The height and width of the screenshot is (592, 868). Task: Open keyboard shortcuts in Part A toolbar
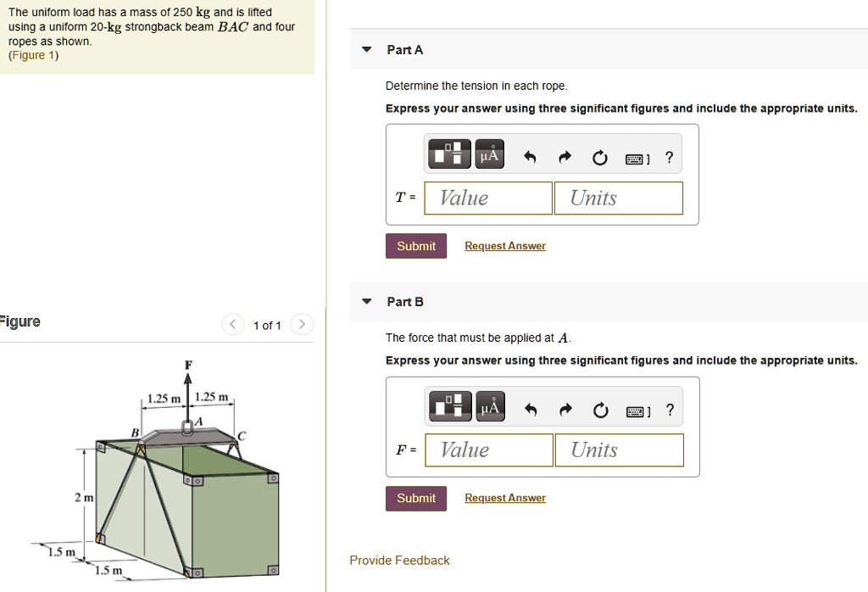point(637,159)
